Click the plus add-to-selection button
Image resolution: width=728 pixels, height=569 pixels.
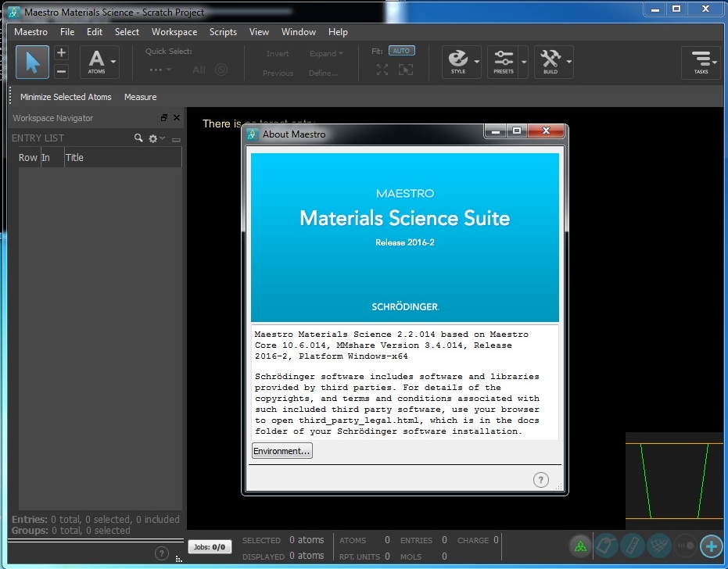(61, 52)
